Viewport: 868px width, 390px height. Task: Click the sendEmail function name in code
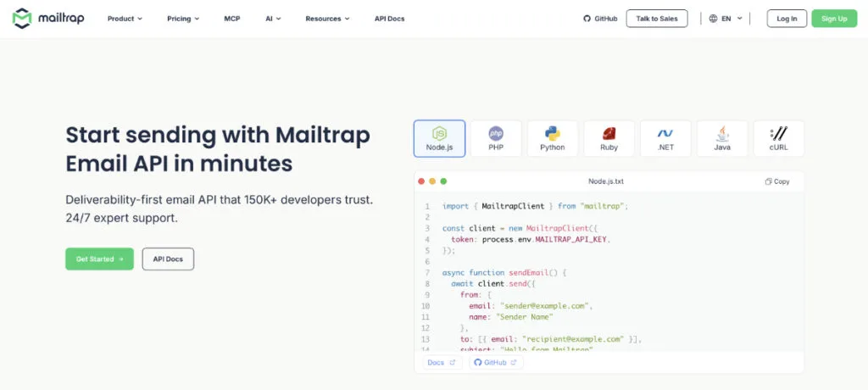(x=531, y=272)
